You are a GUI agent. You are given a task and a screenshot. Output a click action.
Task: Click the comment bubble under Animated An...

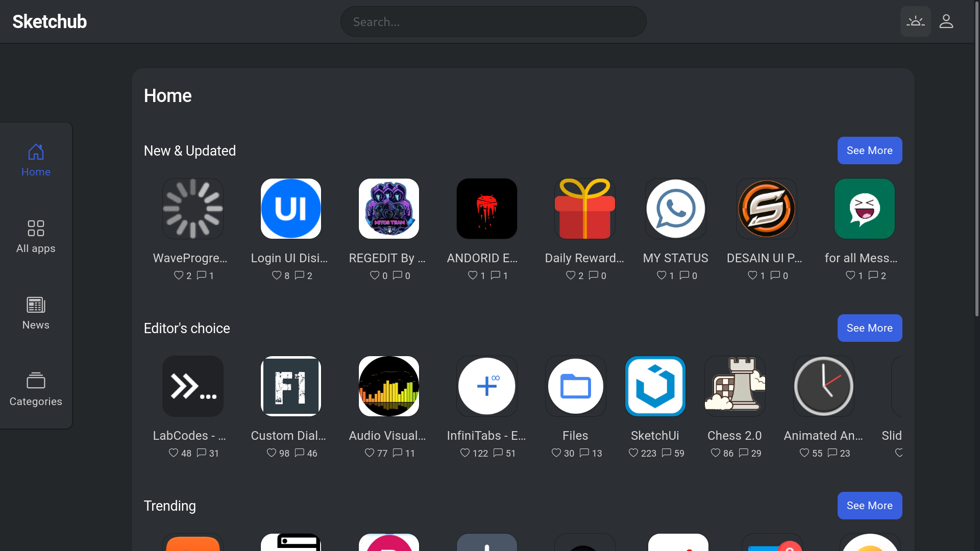click(x=832, y=453)
